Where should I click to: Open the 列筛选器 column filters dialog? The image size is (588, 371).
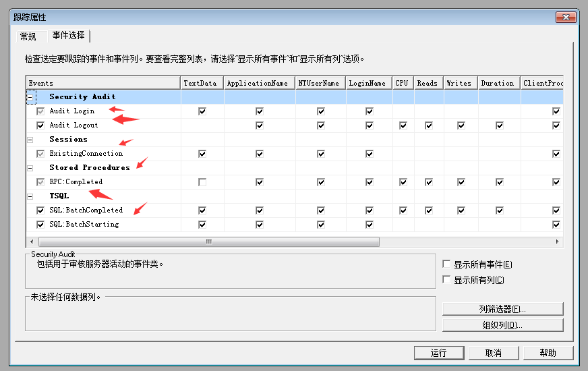(502, 309)
